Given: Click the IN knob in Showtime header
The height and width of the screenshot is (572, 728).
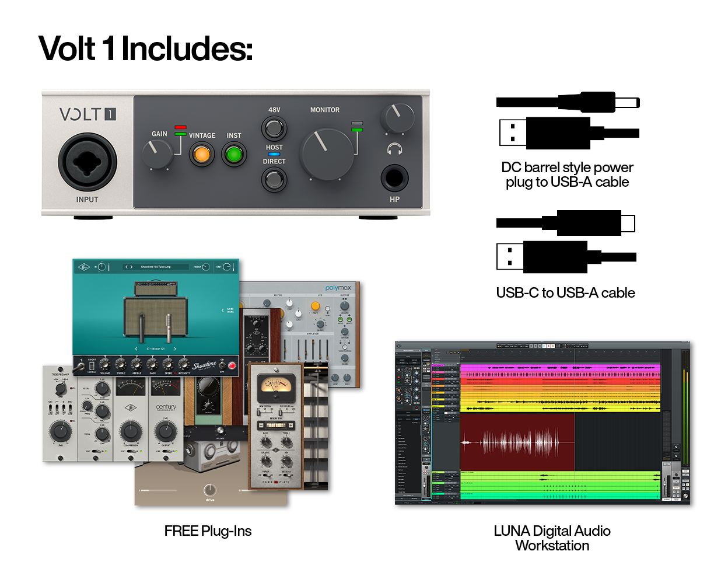Looking at the screenshot, I should pos(101,267).
